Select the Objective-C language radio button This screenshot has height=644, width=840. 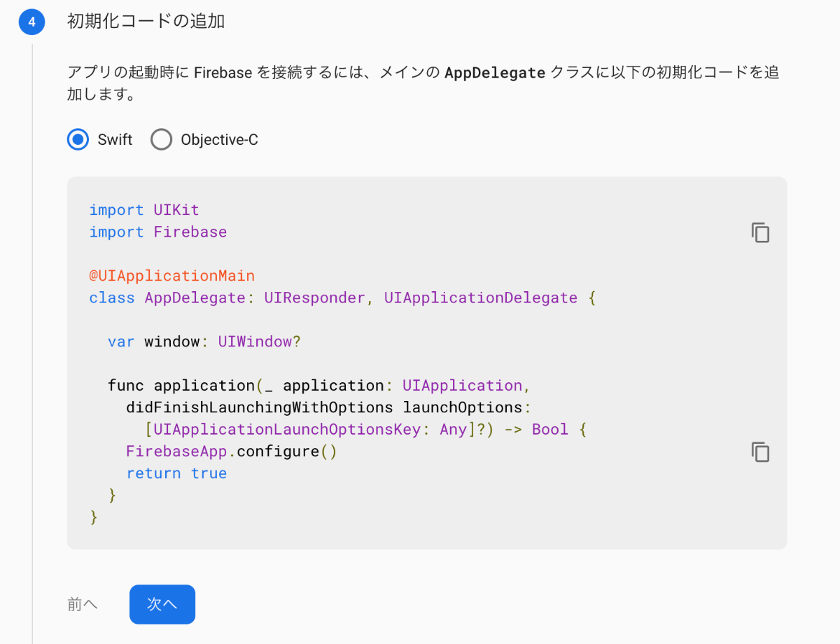[x=161, y=139]
